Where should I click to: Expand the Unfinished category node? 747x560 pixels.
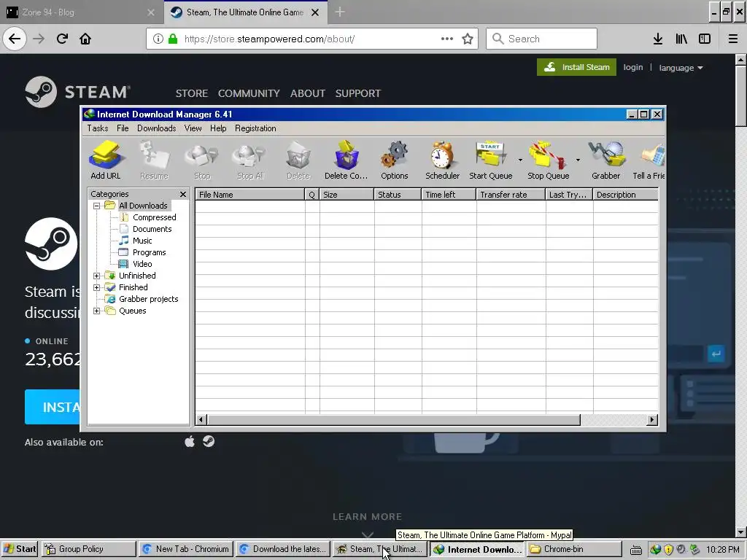(97, 276)
